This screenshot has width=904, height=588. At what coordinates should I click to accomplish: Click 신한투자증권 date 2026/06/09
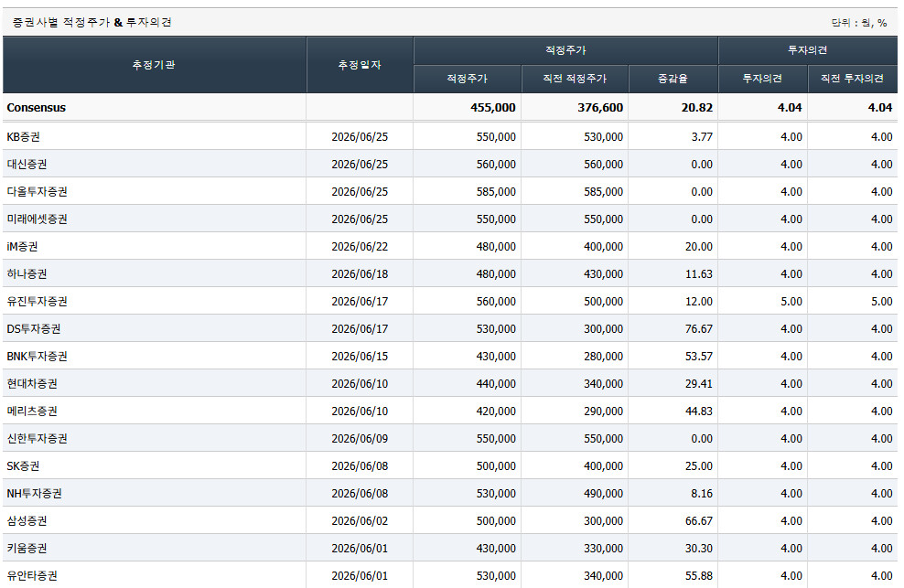360,439
